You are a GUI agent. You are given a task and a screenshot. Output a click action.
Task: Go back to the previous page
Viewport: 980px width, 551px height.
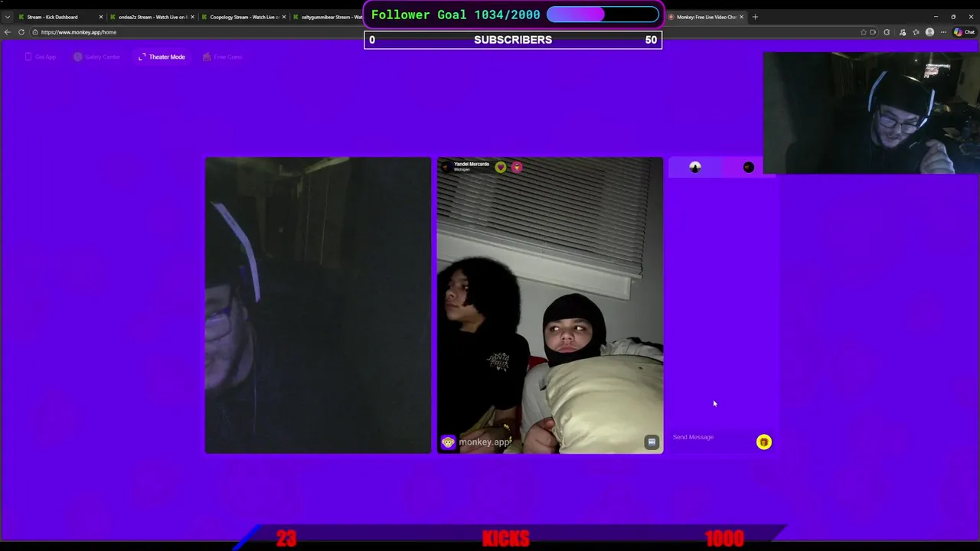pyautogui.click(x=8, y=32)
